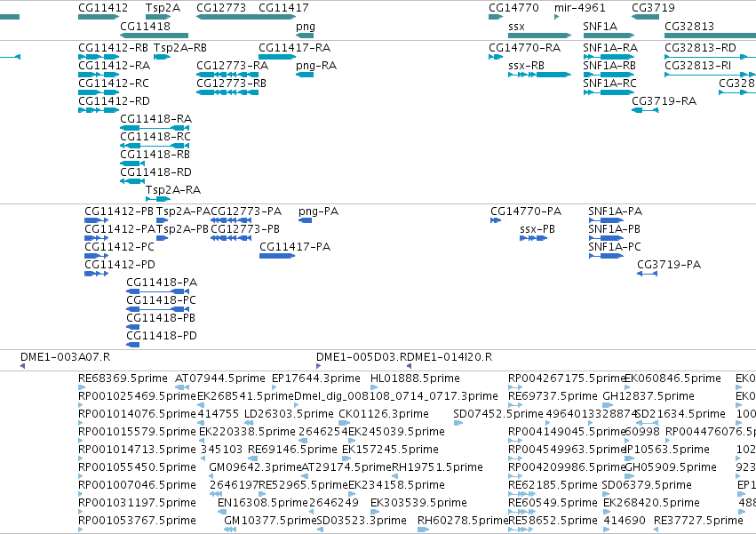The image size is (756, 534).
Task: Click the GM09642.3prime EST label
Action: tap(255, 467)
